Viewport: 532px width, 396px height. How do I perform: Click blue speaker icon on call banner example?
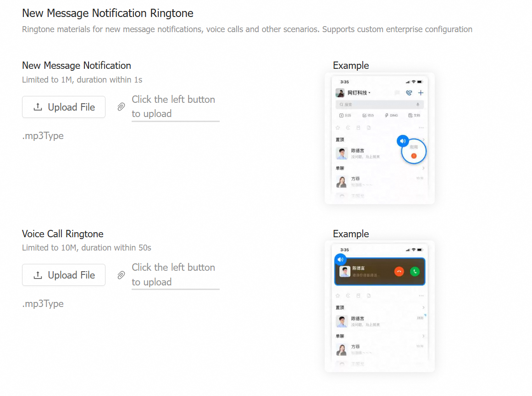341,260
